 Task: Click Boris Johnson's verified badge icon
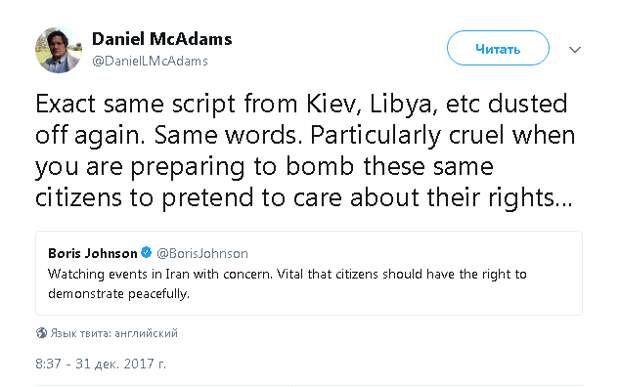[146, 252]
